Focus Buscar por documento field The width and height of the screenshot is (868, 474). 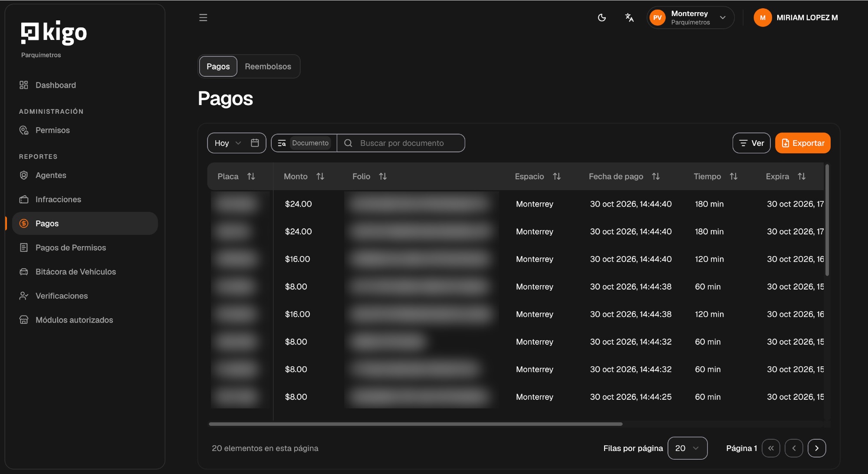coord(402,143)
